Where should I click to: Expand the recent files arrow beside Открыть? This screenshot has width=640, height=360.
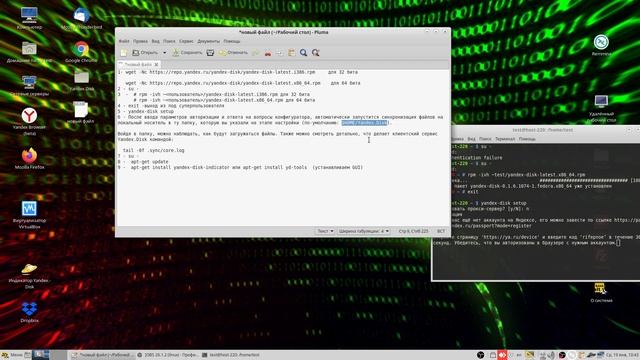pyautogui.click(x=164, y=53)
